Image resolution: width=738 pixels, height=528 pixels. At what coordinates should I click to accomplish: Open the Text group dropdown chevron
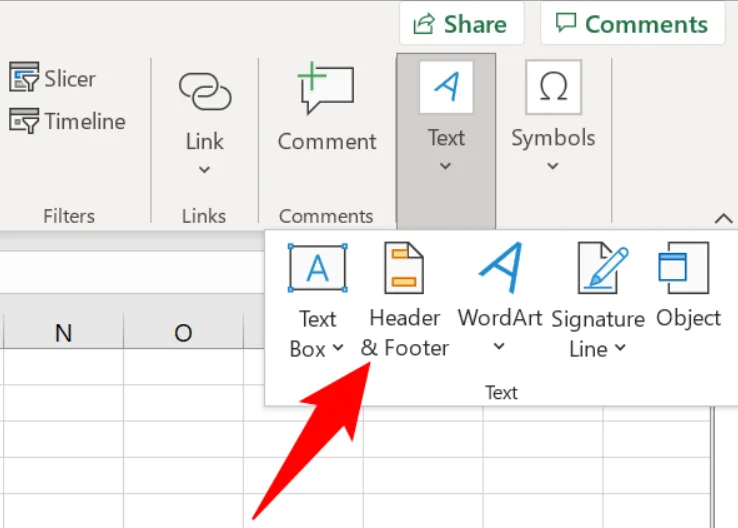(x=446, y=166)
